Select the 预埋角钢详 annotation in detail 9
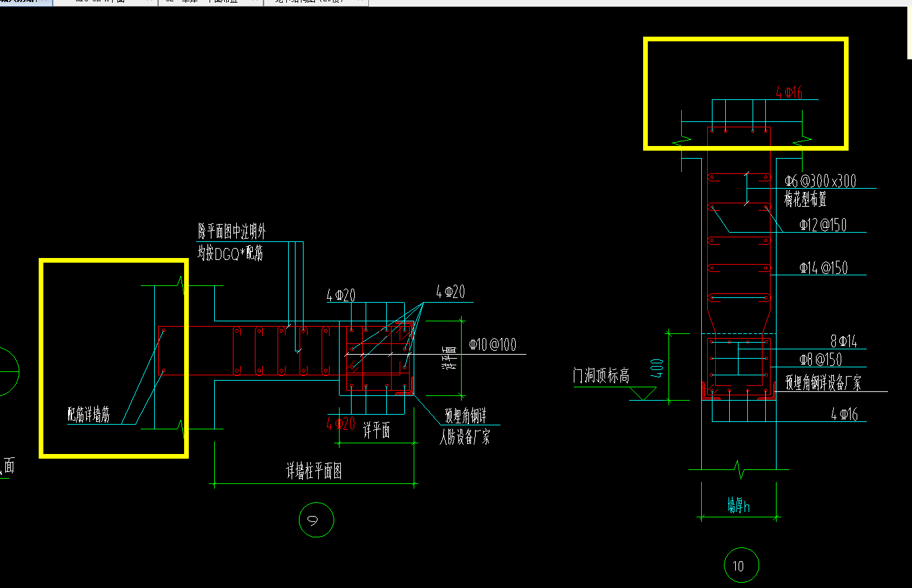 click(x=466, y=417)
